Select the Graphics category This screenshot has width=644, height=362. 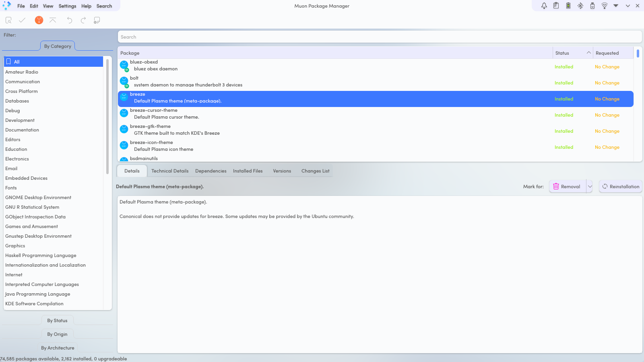(x=54, y=246)
